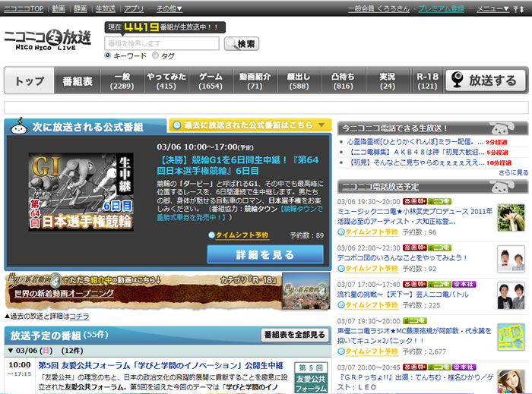Click the top-bar up/down scroll arrows icon
Image resolution: width=532 pixels, height=394 pixels.
coord(519,9)
